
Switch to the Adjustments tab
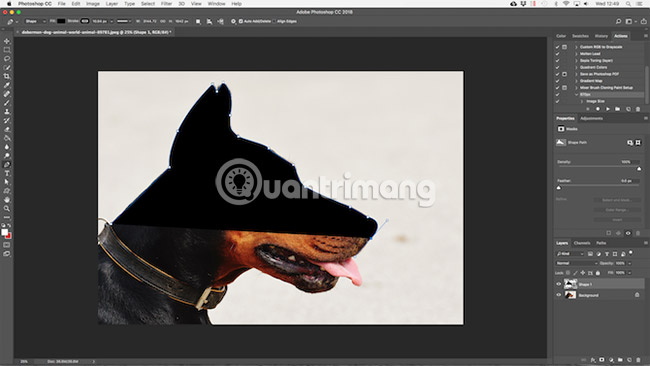tap(591, 119)
